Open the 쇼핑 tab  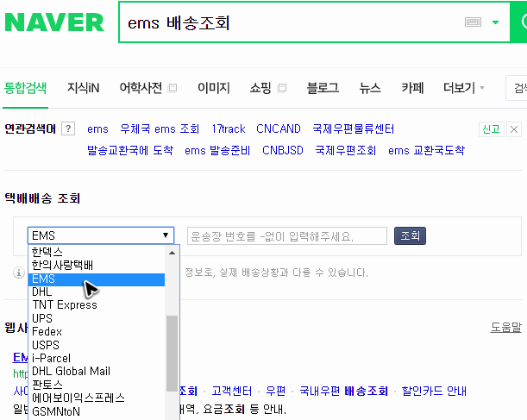pyautogui.click(x=260, y=88)
